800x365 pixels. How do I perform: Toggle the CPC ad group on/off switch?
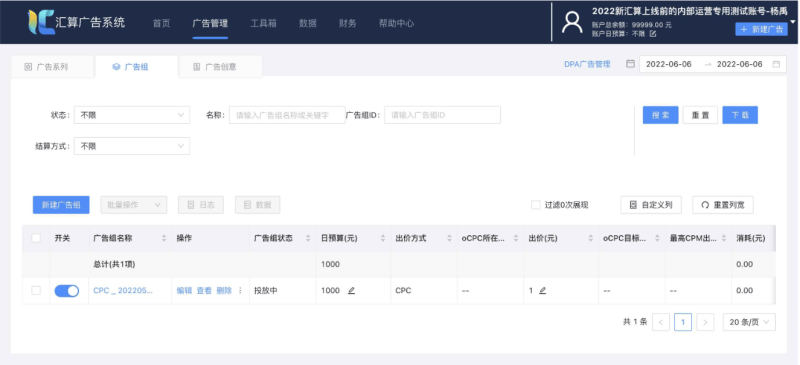67,291
